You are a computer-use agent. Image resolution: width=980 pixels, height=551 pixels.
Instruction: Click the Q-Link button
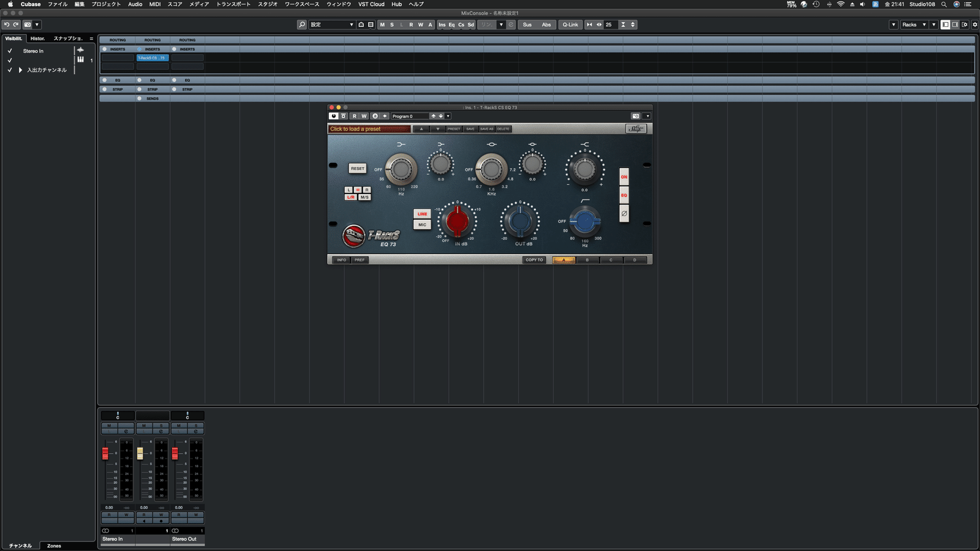point(570,24)
